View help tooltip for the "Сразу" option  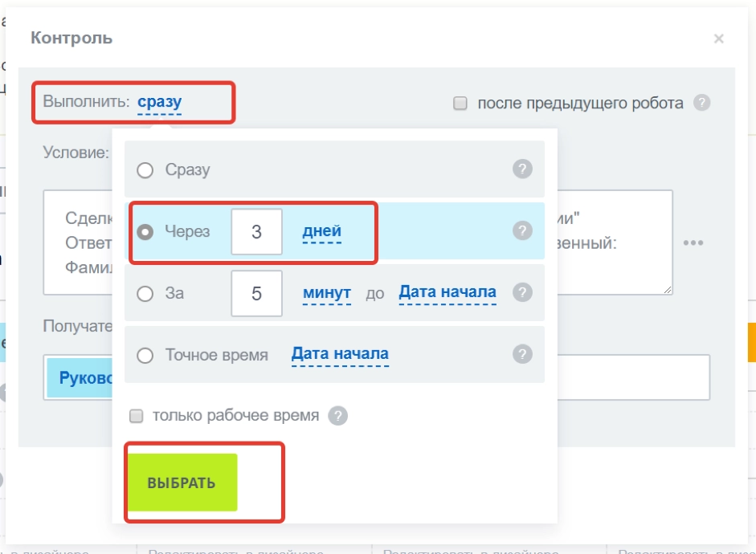point(522,169)
